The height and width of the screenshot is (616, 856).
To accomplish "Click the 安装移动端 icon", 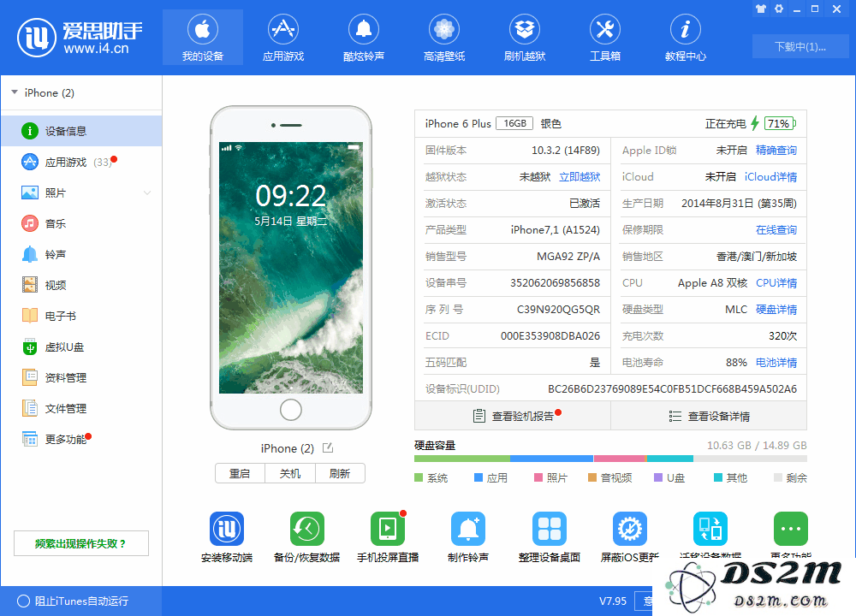I will click(x=227, y=529).
